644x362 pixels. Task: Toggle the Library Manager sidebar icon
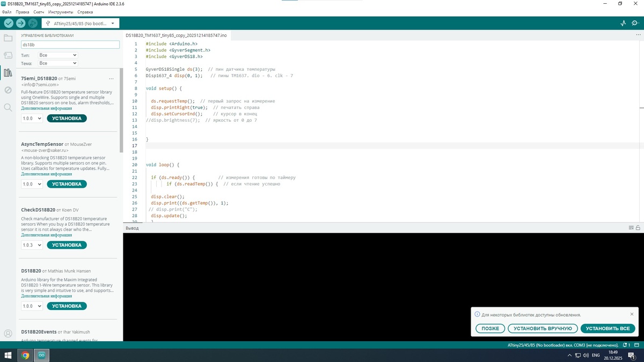[x=8, y=72]
